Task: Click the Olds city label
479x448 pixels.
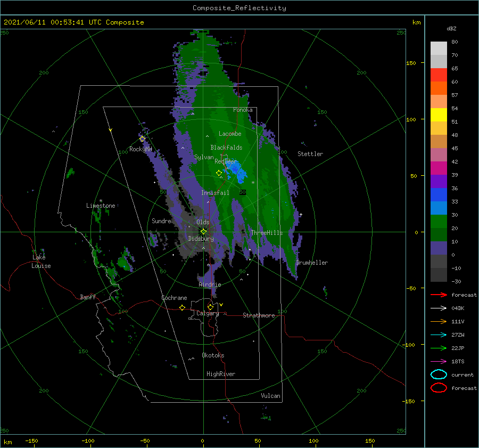Action: click(x=203, y=222)
